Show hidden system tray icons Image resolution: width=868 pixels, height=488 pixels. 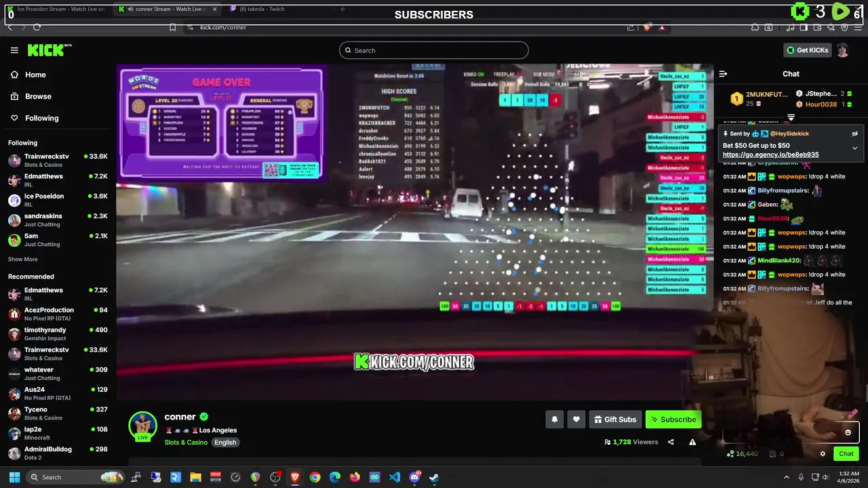point(787,477)
